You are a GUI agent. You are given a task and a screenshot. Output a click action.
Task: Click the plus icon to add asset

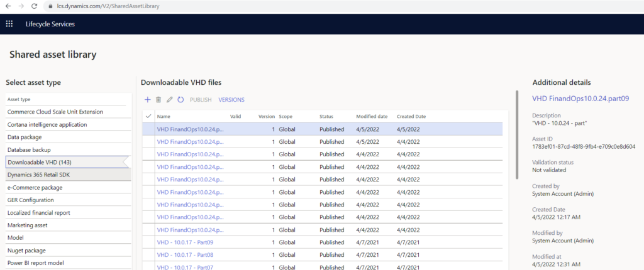pos(148,100)
